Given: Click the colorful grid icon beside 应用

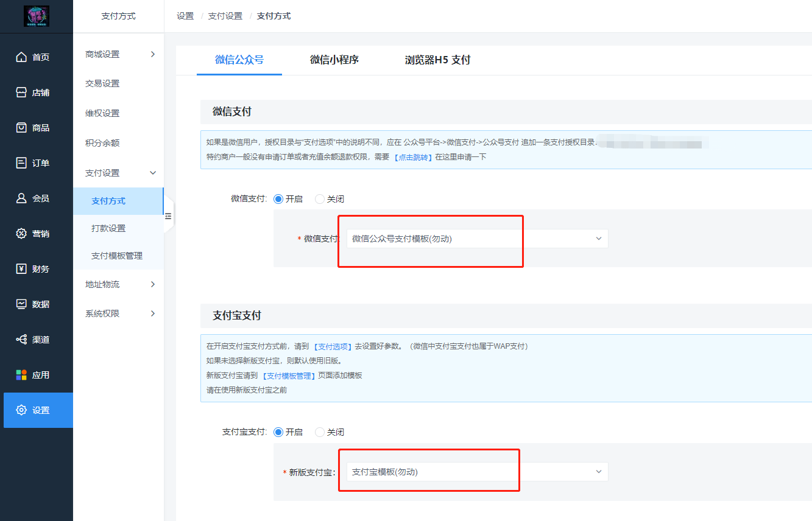Looking at the screenshot, I should [21, 375].
